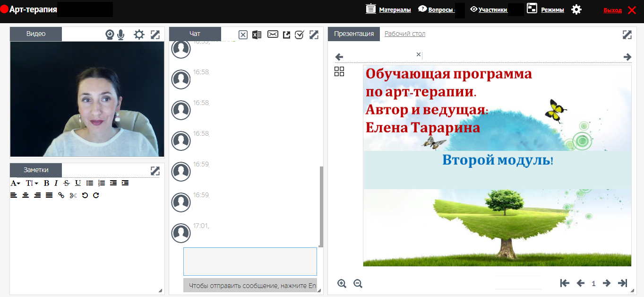Toggle bold formatting in Notes

coord(46,183)
